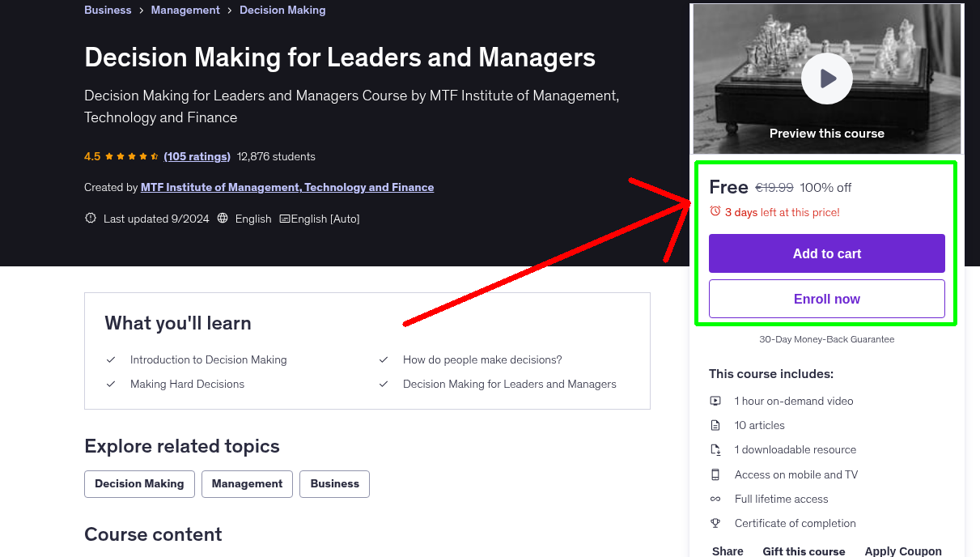The width and height of the screenshot is (980, 557).
Task: Open the Decision Making breadcrumb link
Action: click(282, 10)
